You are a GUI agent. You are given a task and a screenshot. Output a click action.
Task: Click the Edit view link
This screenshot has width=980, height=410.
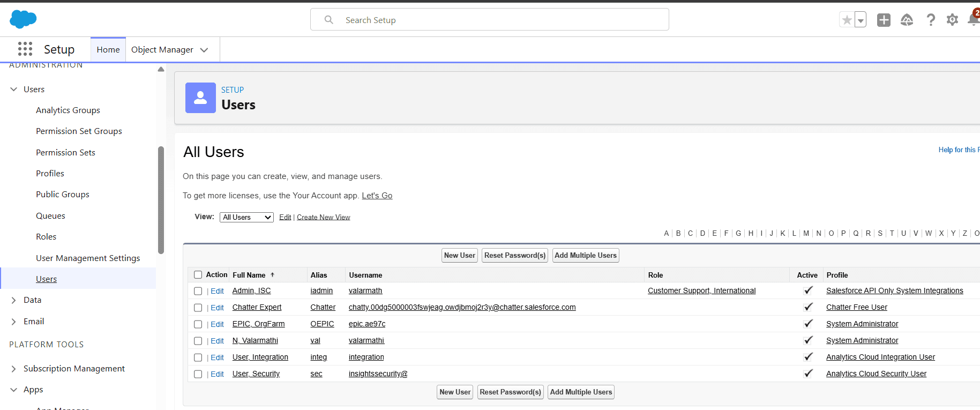pos(285,217)
